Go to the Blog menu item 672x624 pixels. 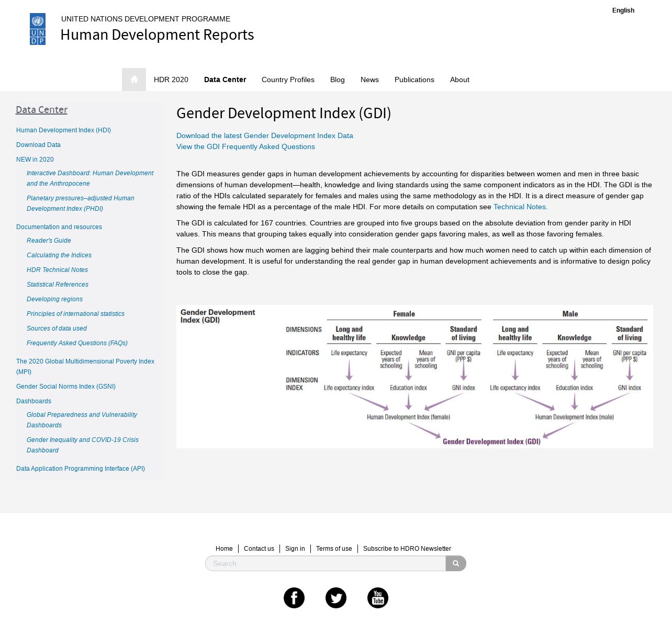[338, 80]
